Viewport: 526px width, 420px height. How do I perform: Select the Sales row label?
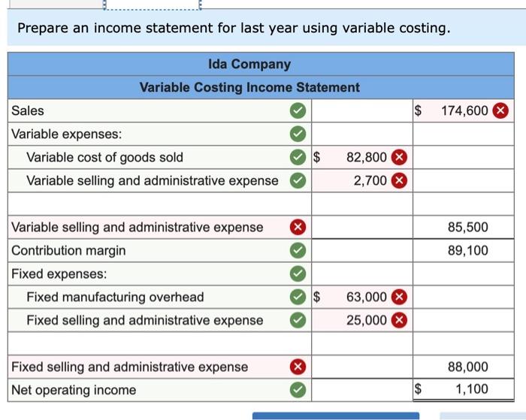pyautogui.click(x=28, y=110)
